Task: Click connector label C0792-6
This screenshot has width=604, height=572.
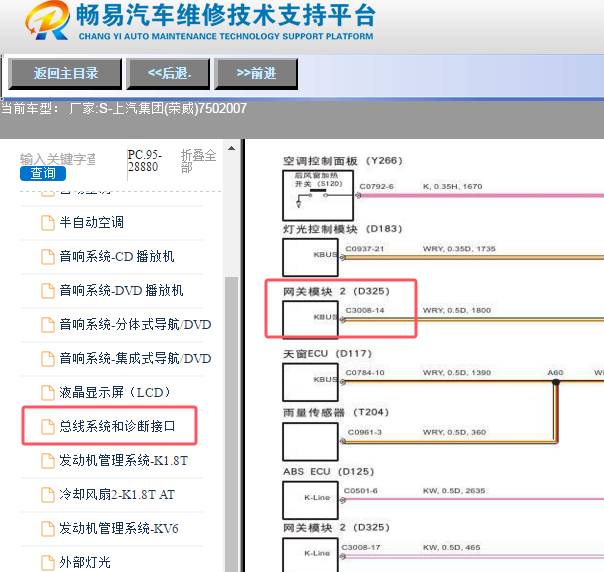Action: click(x=376, y=186)
